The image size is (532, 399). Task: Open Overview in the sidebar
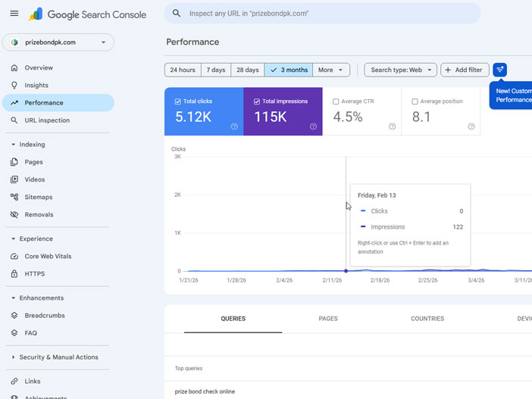pyautogui.click(x=58, y=68)
